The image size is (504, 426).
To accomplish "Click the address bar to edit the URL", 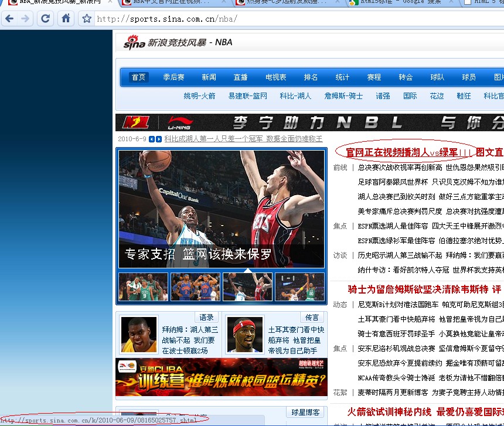I will click(x=176, y=18).
